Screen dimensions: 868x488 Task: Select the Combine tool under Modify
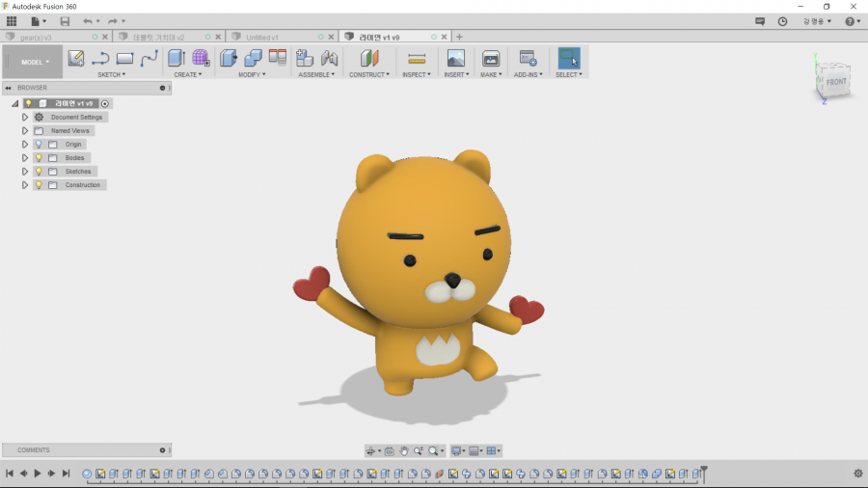click(253, 58)
